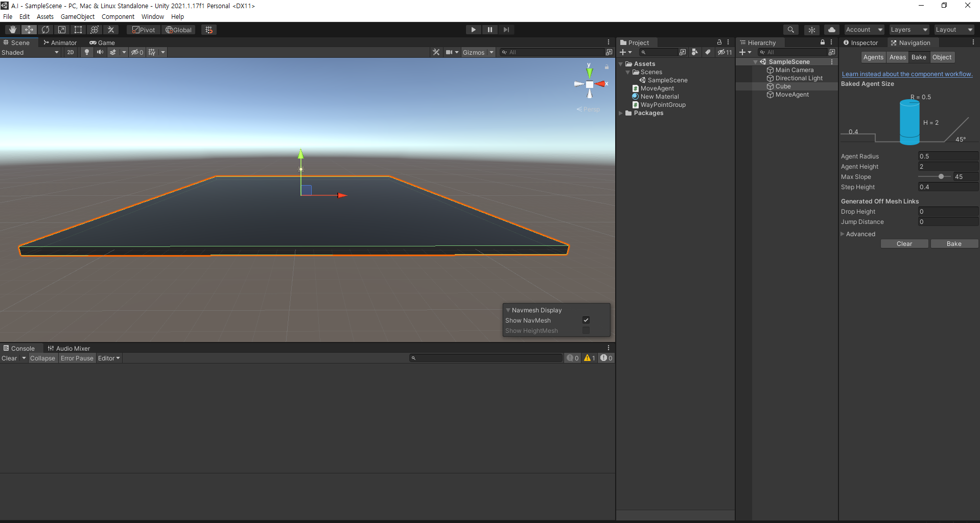This screenshot has height=523, width=980.
Task: Open the global search magnifier icon
Action: click(x=791, y=30)
